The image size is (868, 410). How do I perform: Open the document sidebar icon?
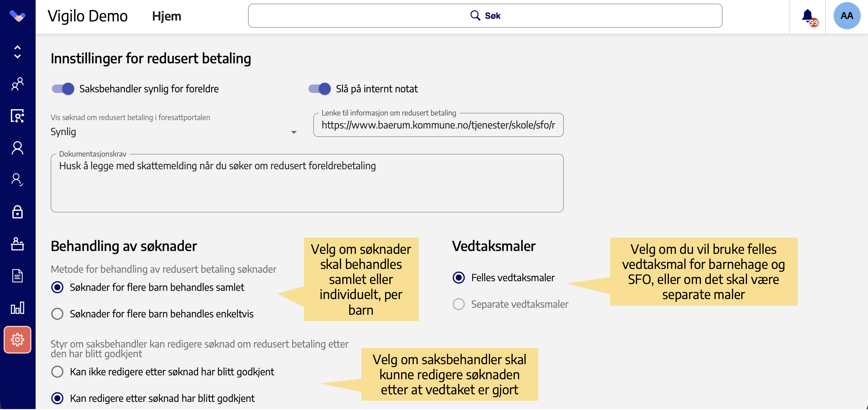[x=17, y=276]
